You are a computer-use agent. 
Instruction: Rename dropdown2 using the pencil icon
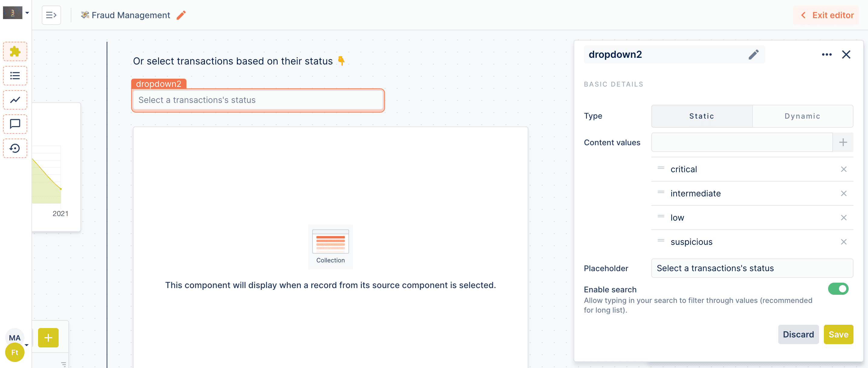coord(753,55)
